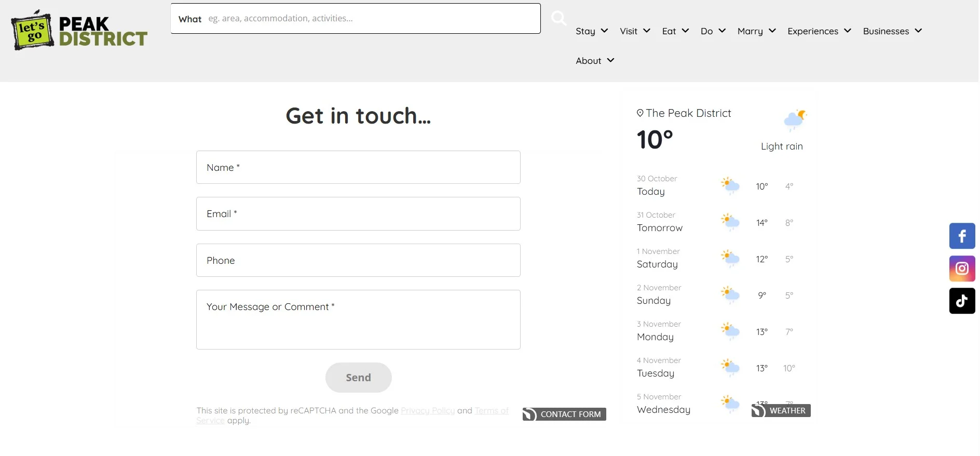The width and height of the screenshot is (980, 456).
Task: Focus the Your Message or Comment box
Action: 358,319
